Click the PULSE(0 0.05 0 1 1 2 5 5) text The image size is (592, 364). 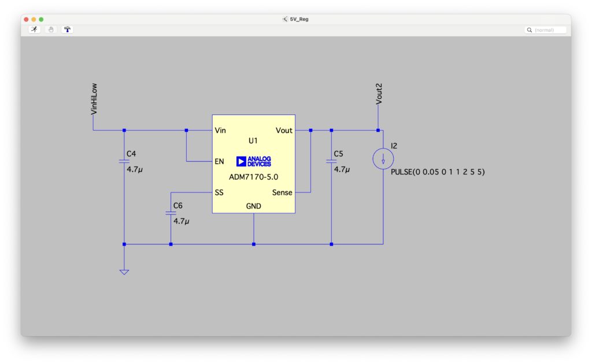point(437,172)
